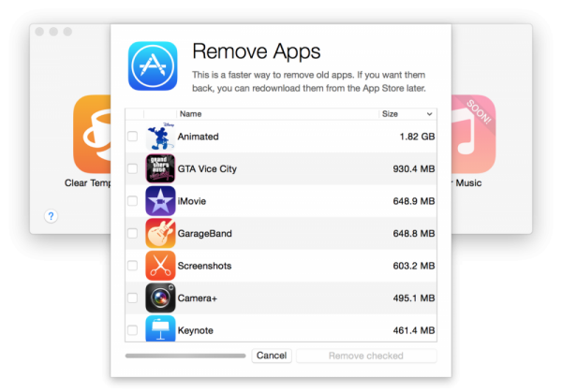Click the Camera+ name text
Viewport: 562px width, 392px height.
pos(198,298)
